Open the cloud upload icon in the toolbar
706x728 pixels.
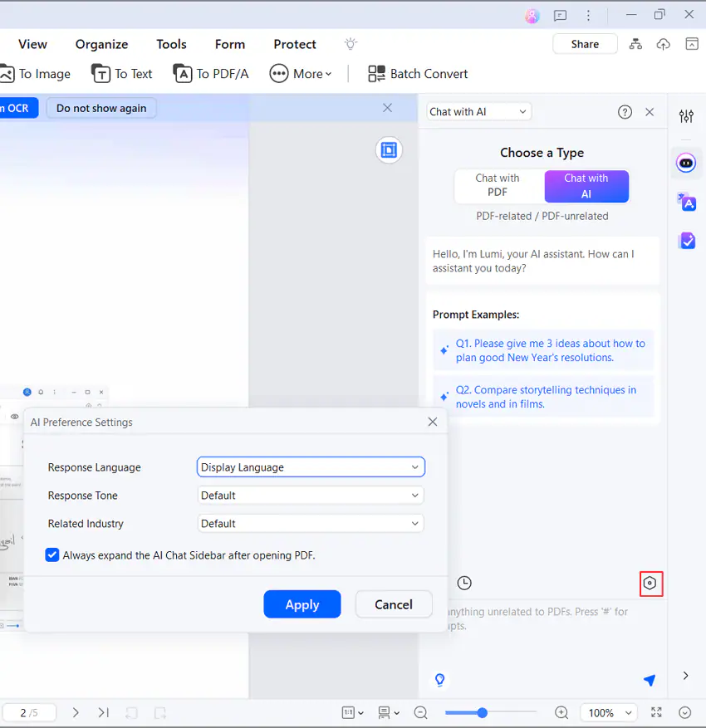point(663,42)
